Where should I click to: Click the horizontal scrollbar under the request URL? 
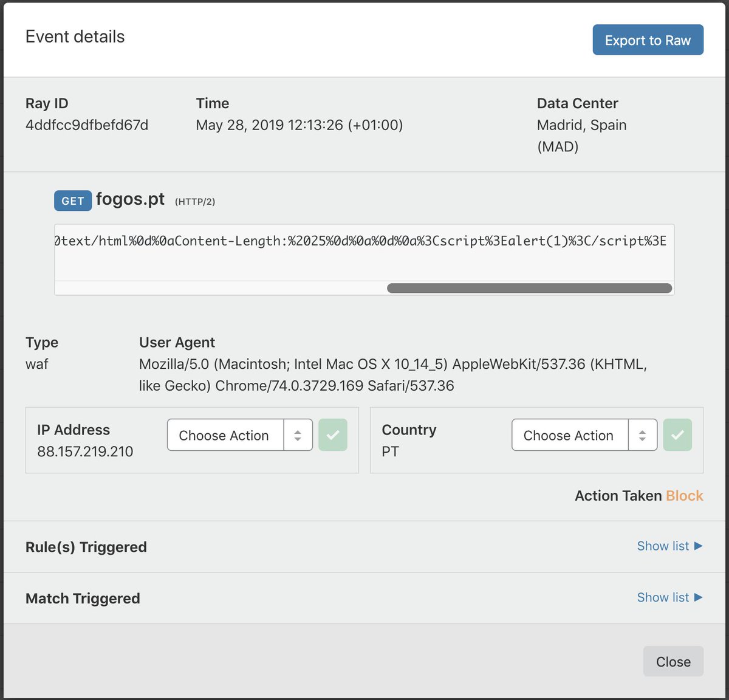point(529,288)
